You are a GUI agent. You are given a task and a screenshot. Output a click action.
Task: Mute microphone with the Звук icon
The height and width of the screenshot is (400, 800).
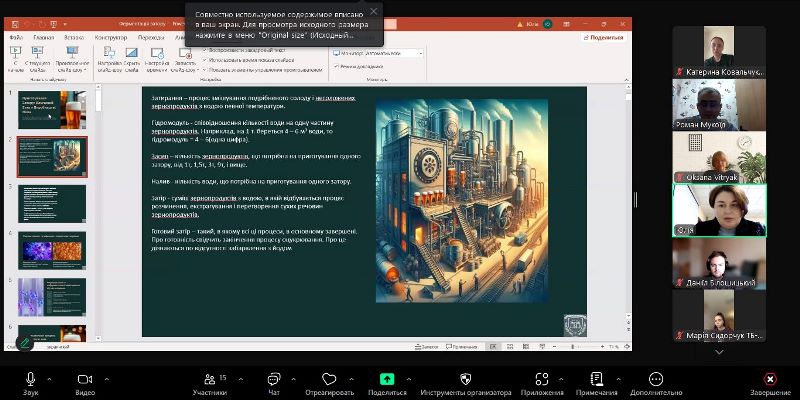point(31,379)
